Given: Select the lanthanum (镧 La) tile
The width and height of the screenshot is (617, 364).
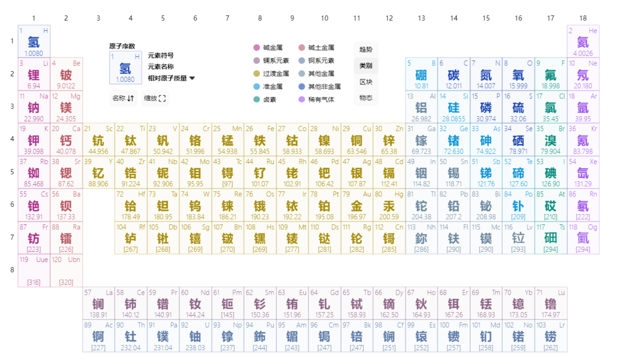Looking at the screenshot, I should 98,303.
